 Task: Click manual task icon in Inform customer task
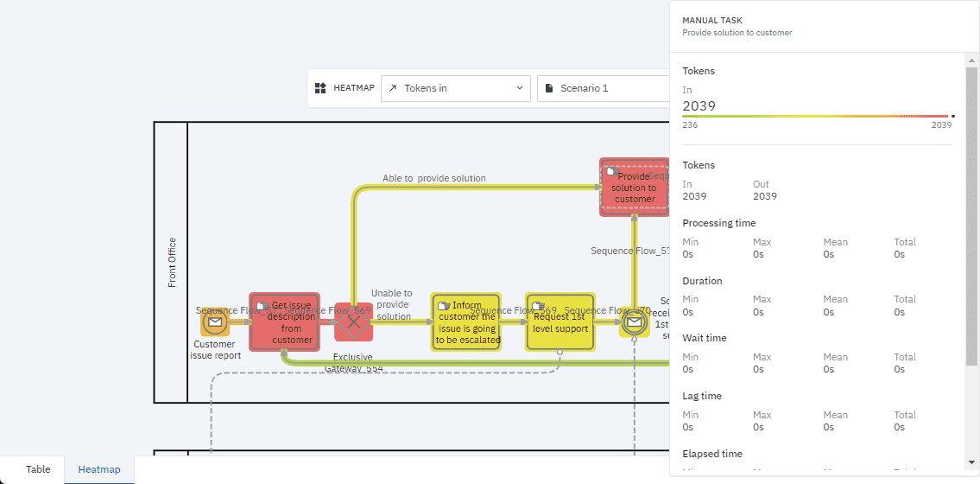445,306
